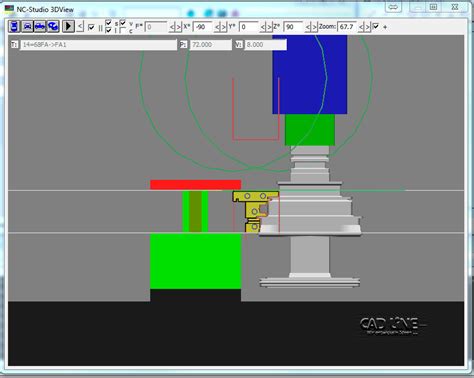Start simulation with the play button
The width and height of the screenshot is (474, 378).
pos(68,26)
